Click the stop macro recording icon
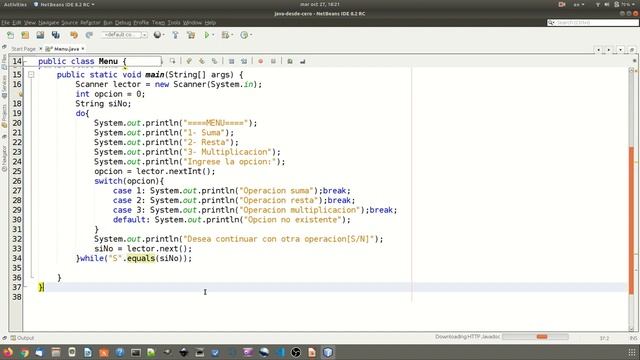 point(273,61)
